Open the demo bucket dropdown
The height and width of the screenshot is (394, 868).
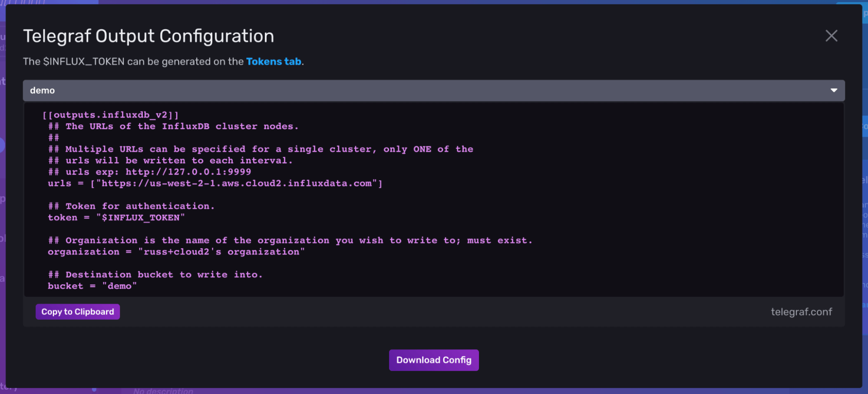click(x=433, y=90)
